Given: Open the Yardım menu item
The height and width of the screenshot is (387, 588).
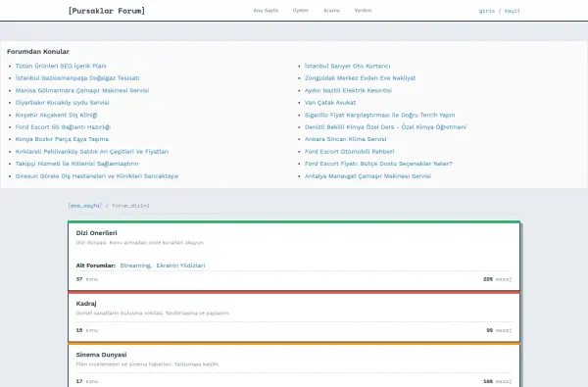Looking at the screenshot, I should pyautogui.click(x=363, y=11).
